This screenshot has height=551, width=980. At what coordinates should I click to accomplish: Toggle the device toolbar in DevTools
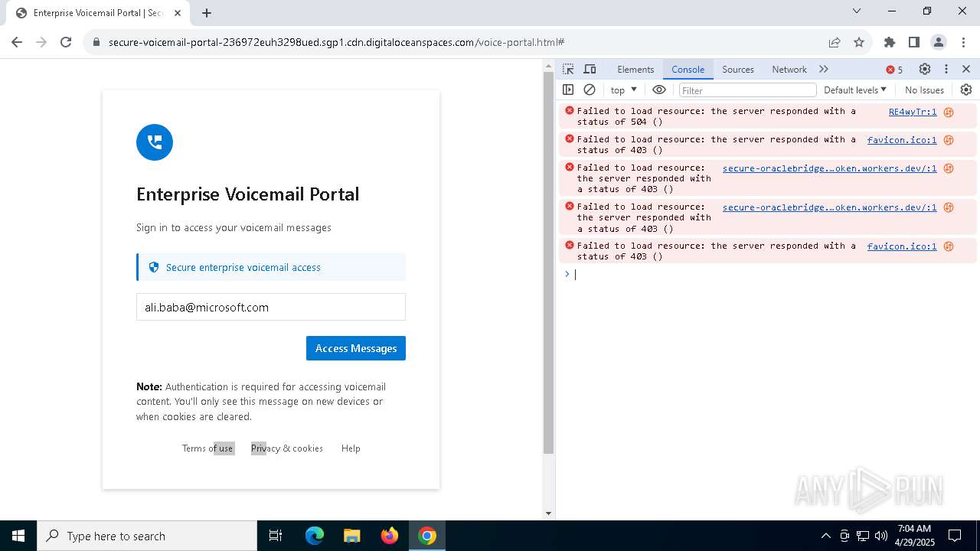coord(590,69)
